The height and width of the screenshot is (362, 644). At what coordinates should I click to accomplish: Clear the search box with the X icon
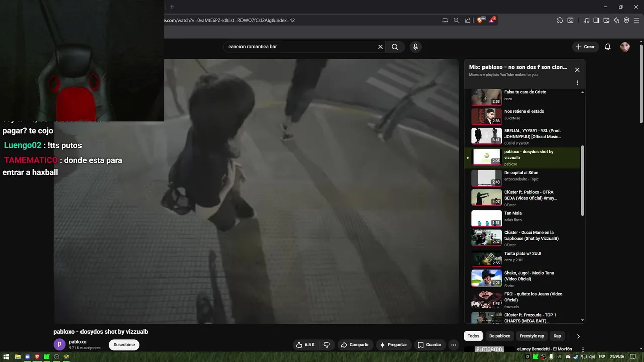point(380,47)
